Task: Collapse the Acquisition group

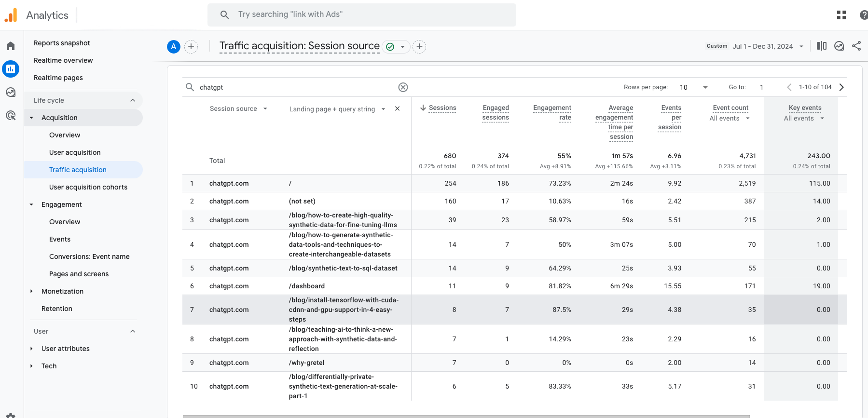Action: (x=31, y=118)
